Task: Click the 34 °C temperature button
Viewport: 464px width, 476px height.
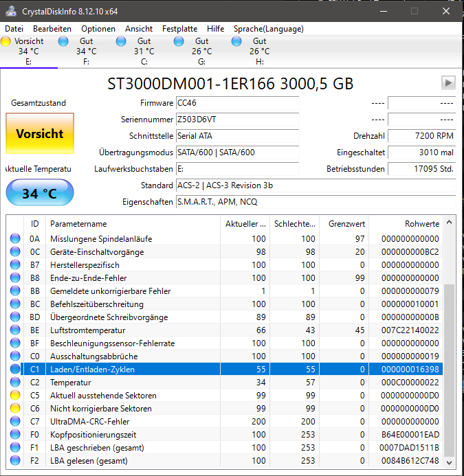Action: (x=40, y=193)
